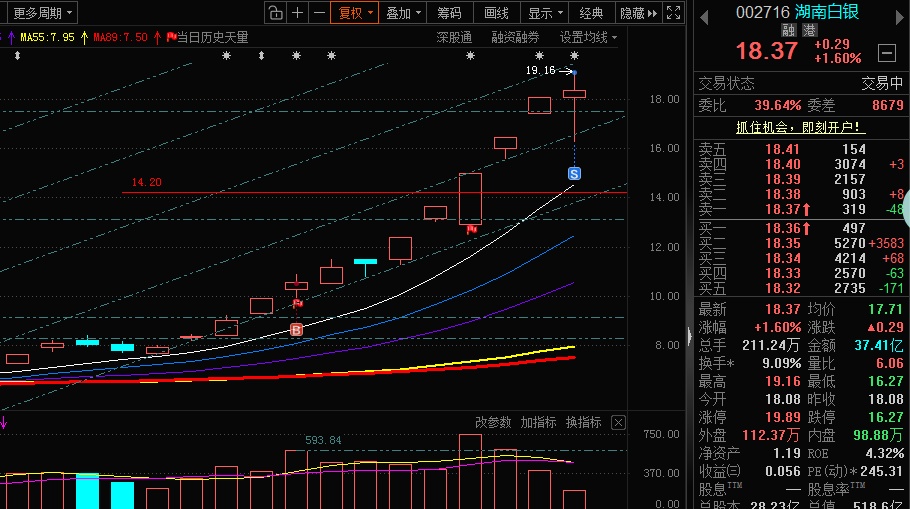This screenshot has height=509, width=910.
Task: Click the first cyan volume bar
Action: coord(87,492)
